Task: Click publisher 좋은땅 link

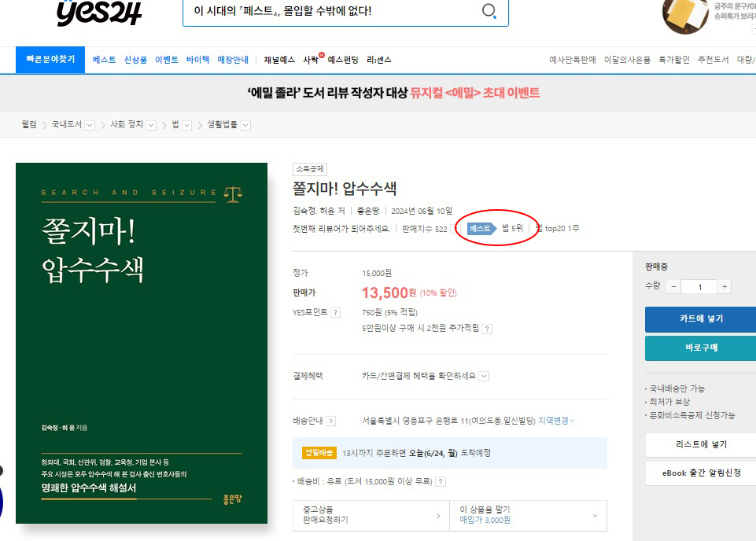Action: (x=368, y=211)
